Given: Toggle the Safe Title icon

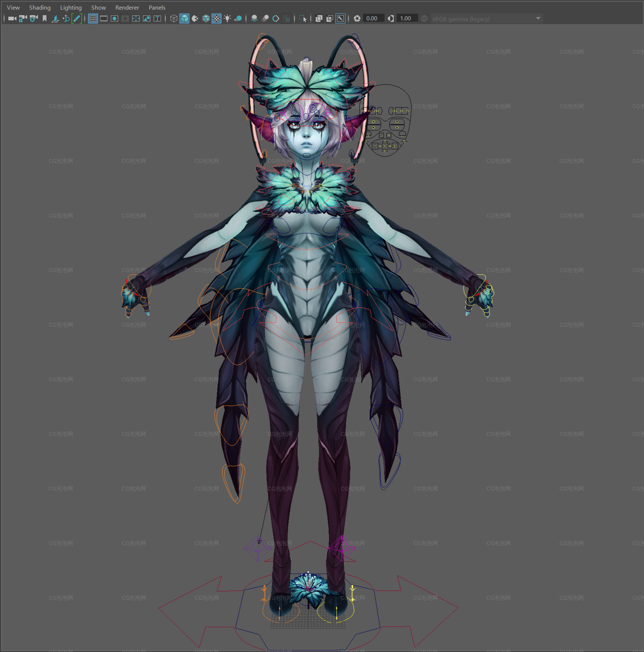Looking at the screenshot, I should 157,18.
